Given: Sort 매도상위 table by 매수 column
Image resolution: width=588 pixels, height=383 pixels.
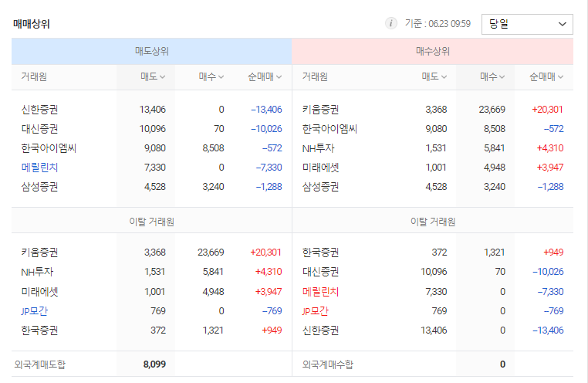Looking at the screenshot, I should click(x=211, y=77).
